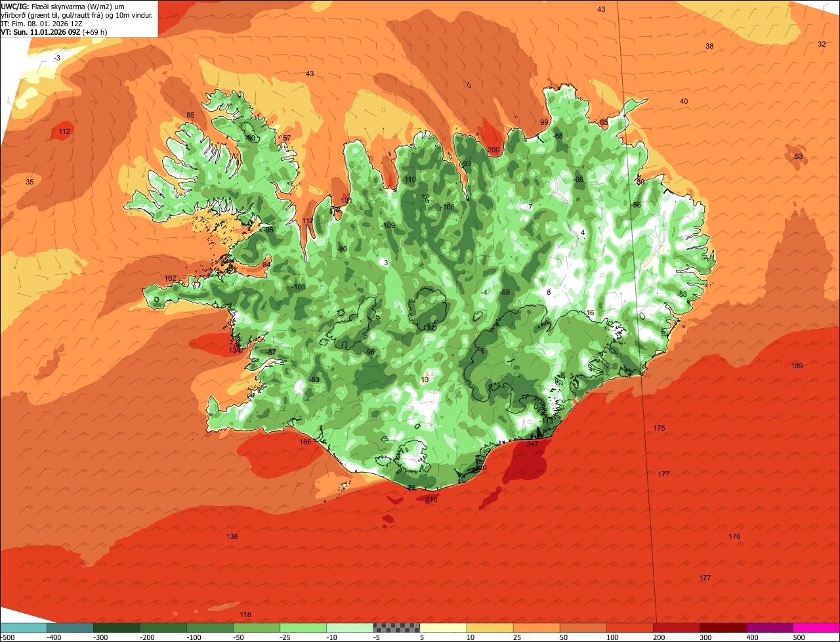Screen dimensions: 840x642
Task: Click the 200 value in the northern fjord
Action: (x=493, y=150)
